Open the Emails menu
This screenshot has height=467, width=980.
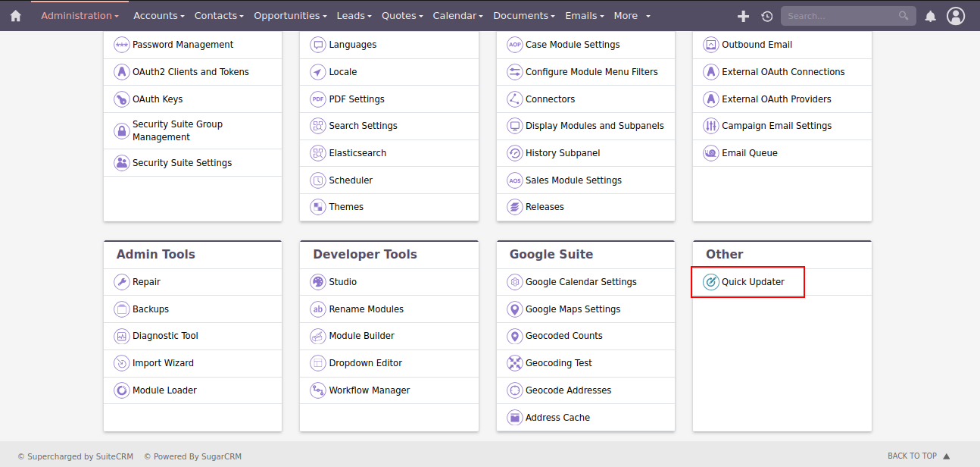pos(585,16)
